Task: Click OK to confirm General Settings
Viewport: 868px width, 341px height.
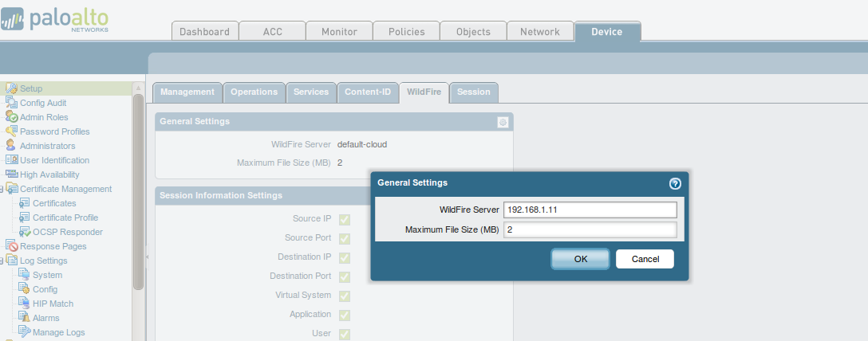Action: tap(580, 259)
